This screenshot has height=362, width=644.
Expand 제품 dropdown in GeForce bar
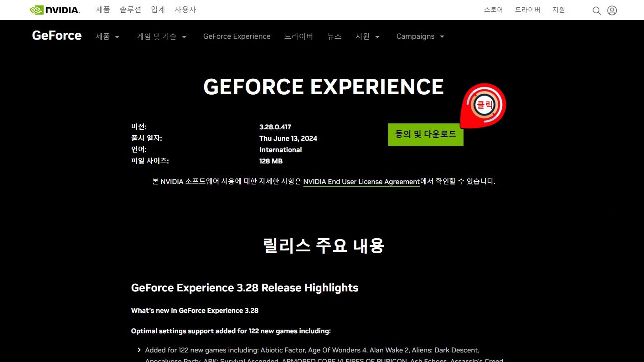pyautogui.click(x=108, y=36)
